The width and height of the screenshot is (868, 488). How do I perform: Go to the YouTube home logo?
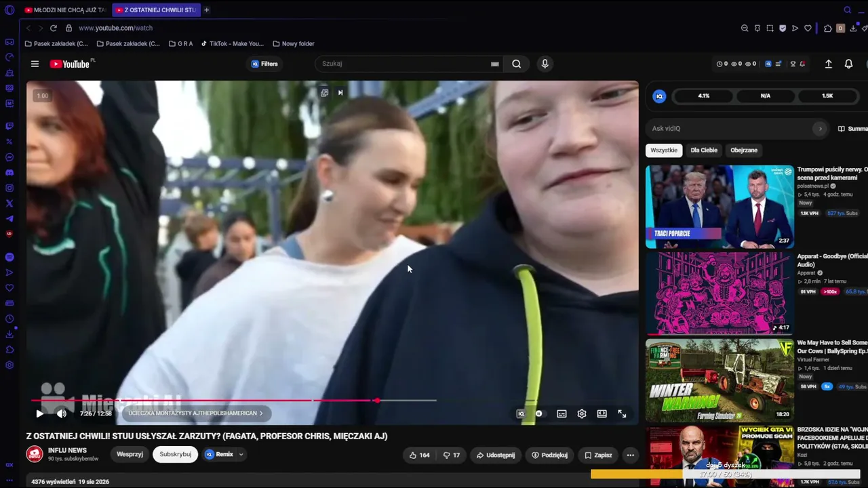click(70, 64)
